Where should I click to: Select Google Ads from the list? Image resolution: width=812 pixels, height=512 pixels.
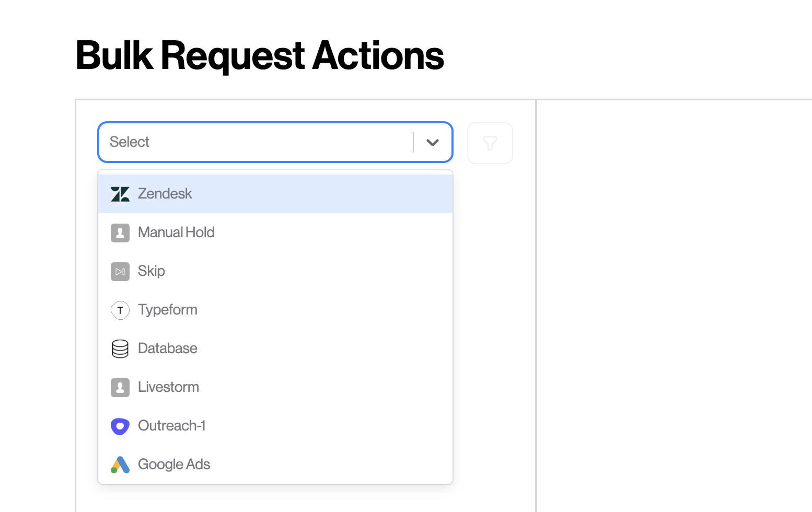coord(275,464)
